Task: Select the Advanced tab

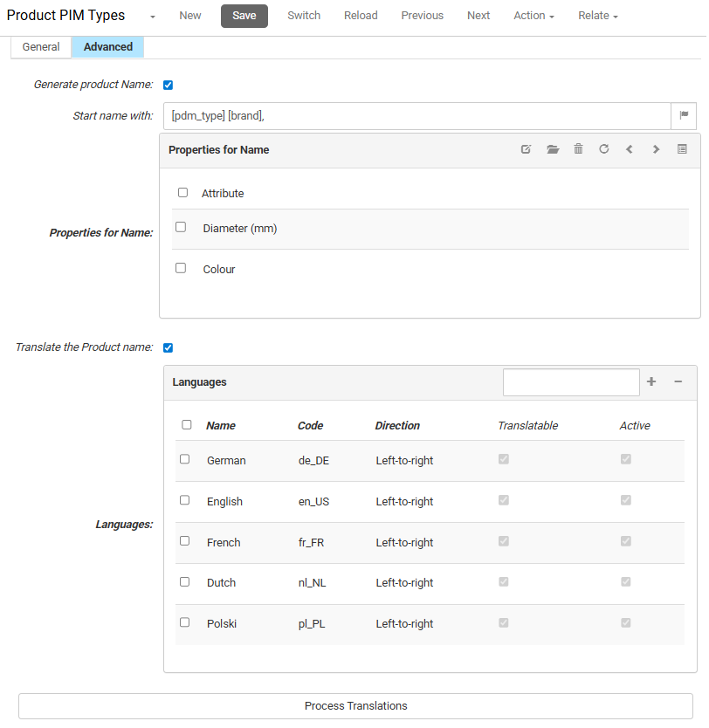Action: tap(107, 47)
